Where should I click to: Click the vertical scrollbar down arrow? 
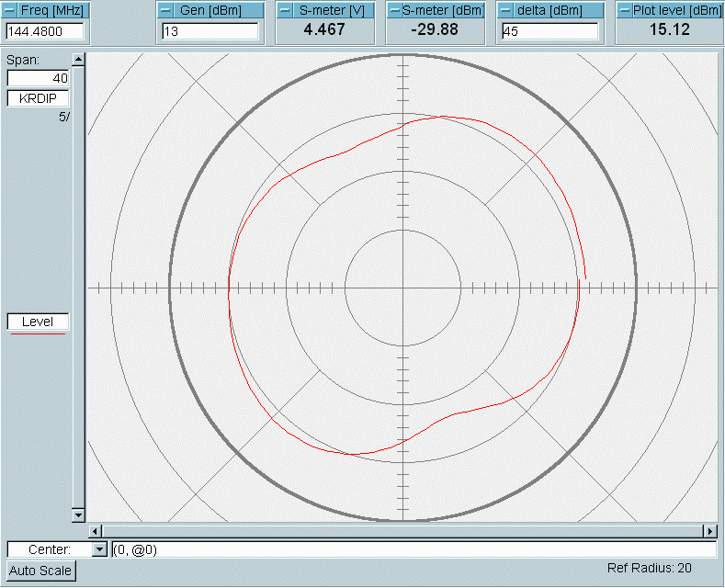[x=79, y=515]
